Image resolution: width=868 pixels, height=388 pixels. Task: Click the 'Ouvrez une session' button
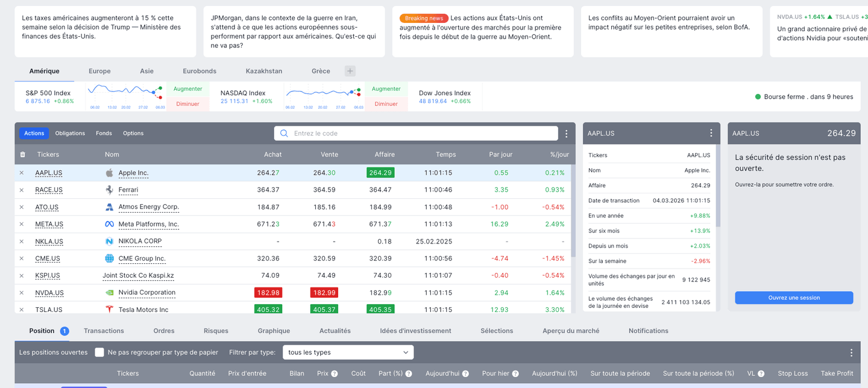(x=794, y=297)
